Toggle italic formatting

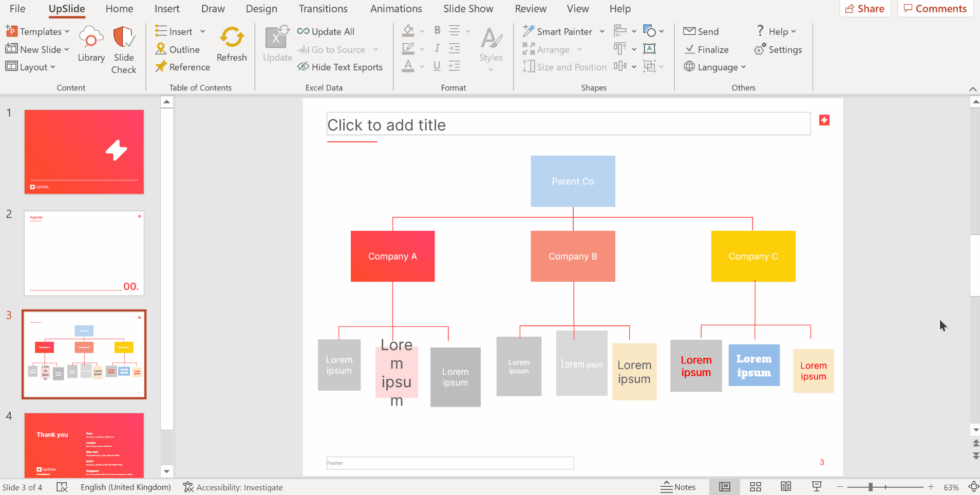point(437,48)
